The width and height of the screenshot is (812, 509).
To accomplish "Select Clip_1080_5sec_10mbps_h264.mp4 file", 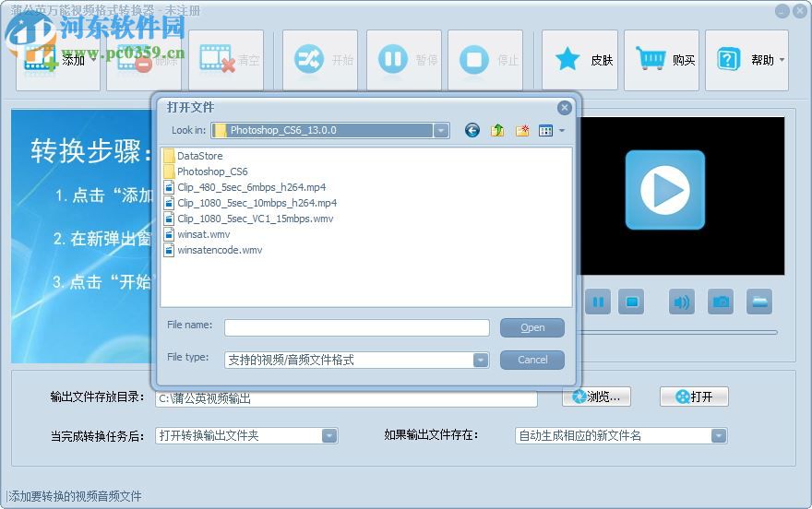I will click(x=250, y=203).
